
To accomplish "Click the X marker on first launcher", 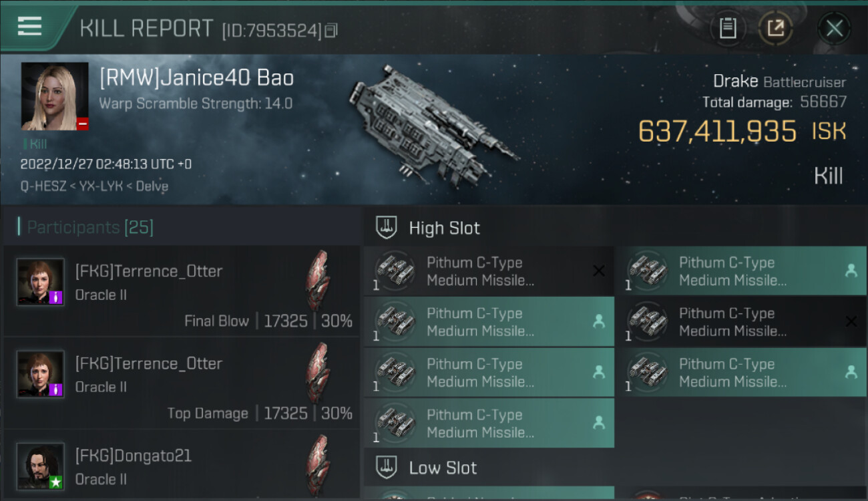I will coord(599,271).
